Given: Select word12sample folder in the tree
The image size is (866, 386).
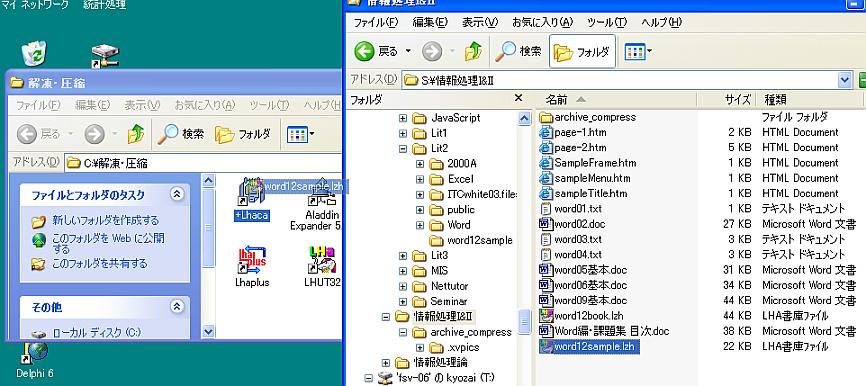Looking at the screenshot, I should tap(479, 240).
